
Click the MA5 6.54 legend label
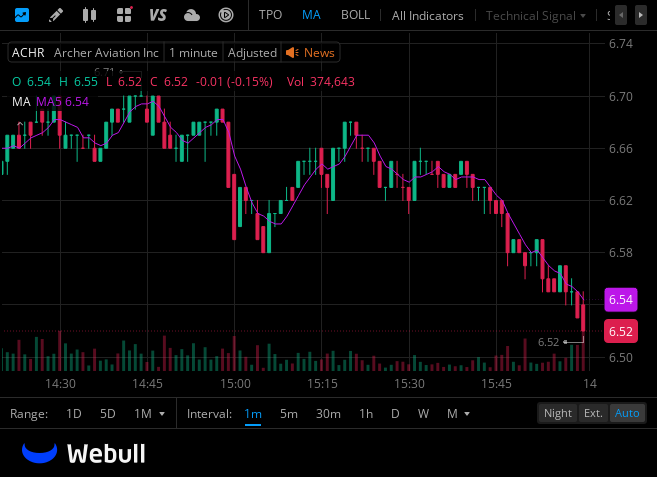62,102
